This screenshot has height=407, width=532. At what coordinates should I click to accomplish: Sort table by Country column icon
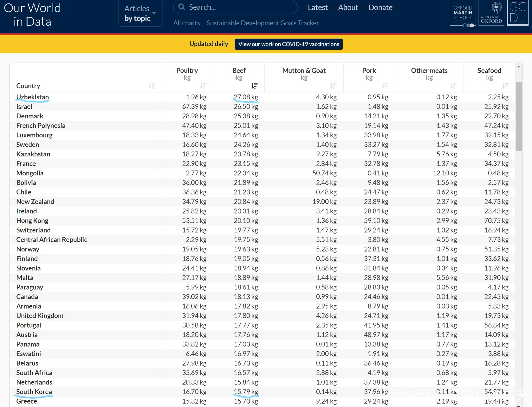click(152, 86)
